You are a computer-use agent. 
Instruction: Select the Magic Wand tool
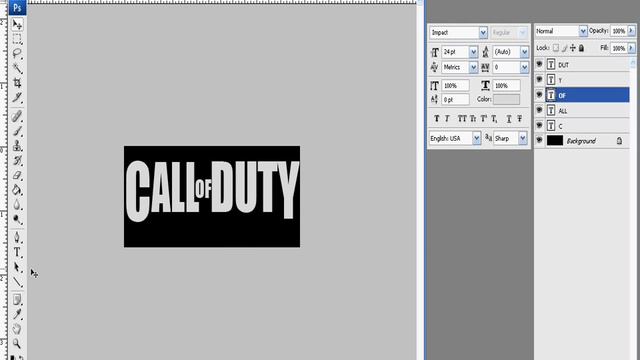coord(17,68)
